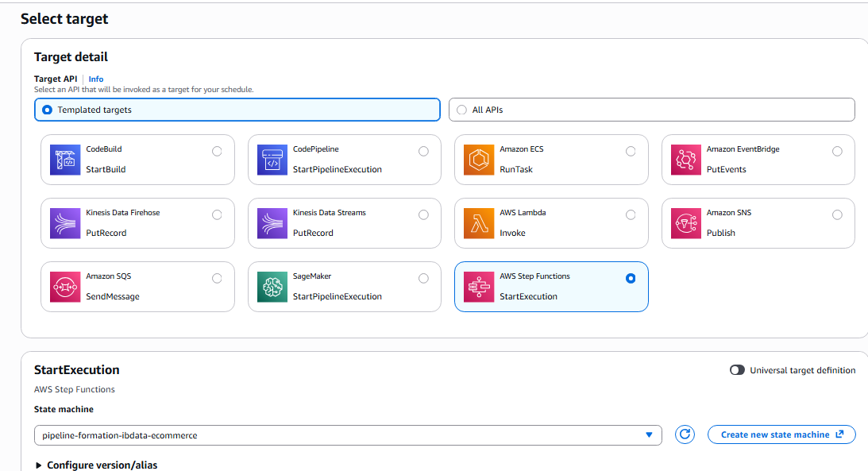
Task: Select the Kinesis Data Firehose radio button
Action: (217, 214)
